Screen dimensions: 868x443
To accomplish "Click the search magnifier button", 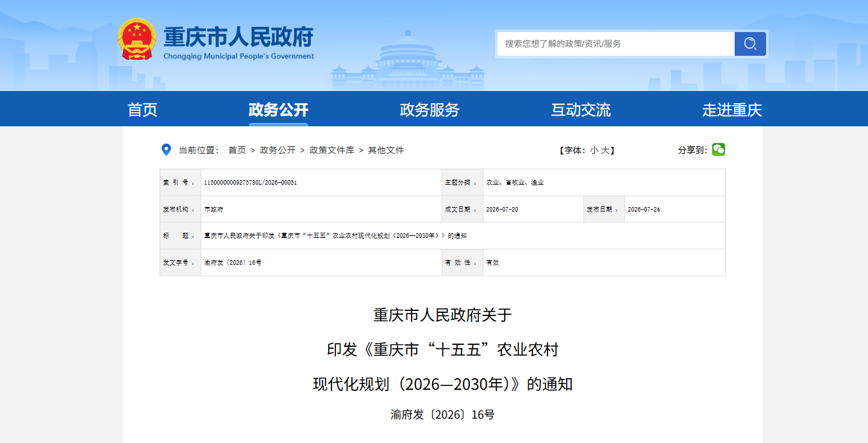I will pyautogui.click(x=750, y=44).
